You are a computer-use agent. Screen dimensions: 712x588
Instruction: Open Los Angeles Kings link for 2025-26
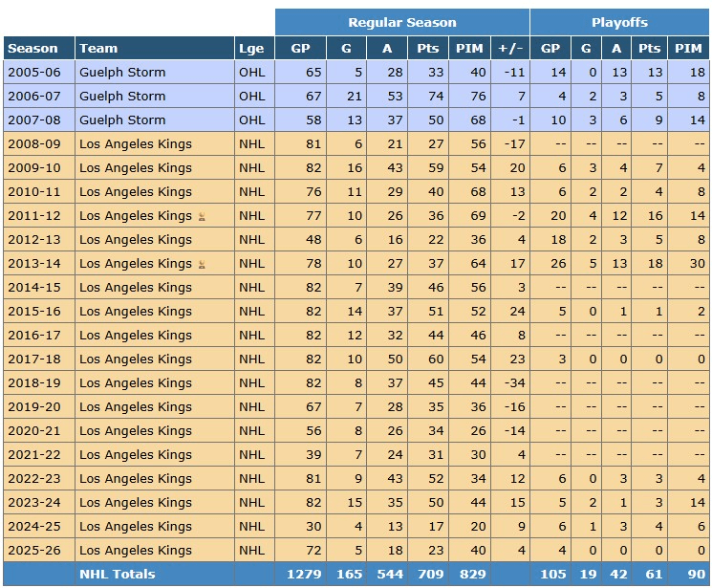pyautogui.click(x=136, y=551)
